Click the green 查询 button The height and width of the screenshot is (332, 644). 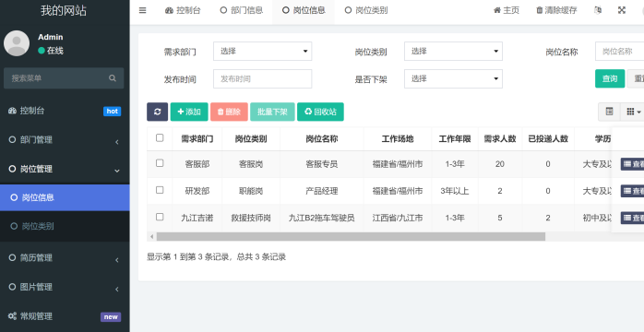click(610, 78)
